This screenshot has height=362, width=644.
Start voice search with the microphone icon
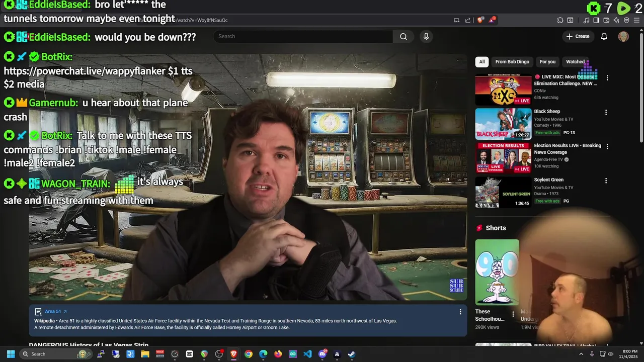(426, 36)
